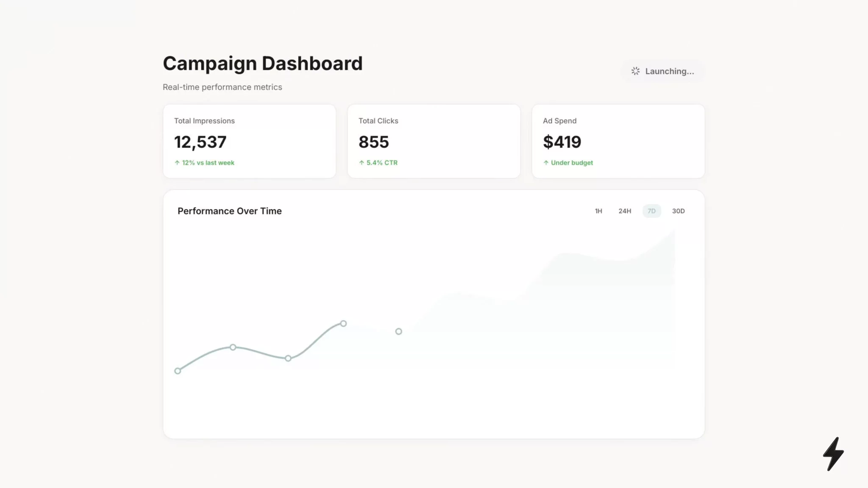Switch chart to 30D range
This screenshot has width=868, height=488.
click(x=678, y=211)
